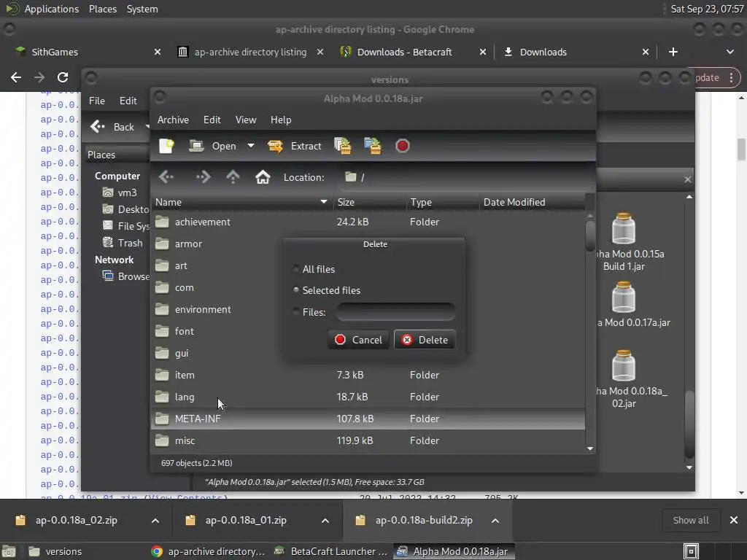Select Alpha Mod 0.0.18a_02.jar icon
747x560 pixels.
tap(624, 366)
